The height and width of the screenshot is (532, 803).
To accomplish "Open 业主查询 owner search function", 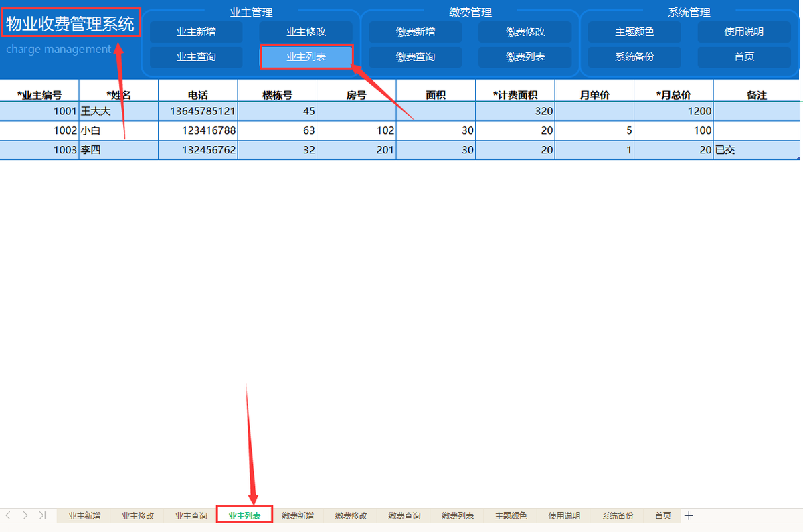I will [195, 57].
